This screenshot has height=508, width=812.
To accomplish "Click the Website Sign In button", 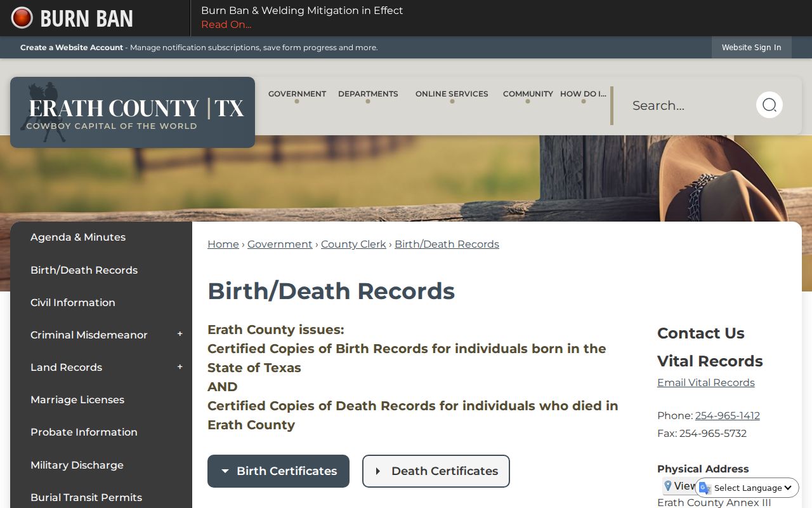I will pyautogui.click(x=752, y=48).
